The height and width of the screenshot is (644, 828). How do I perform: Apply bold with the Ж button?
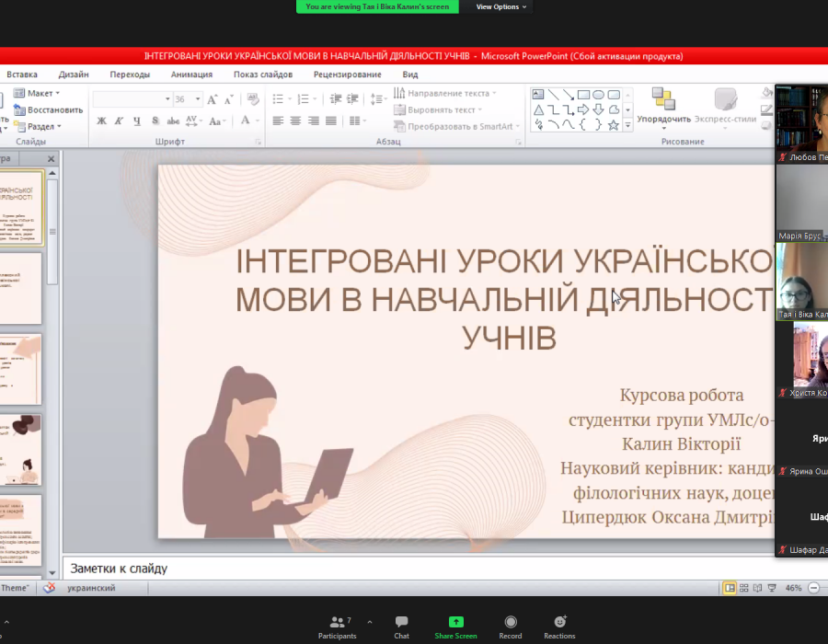[101, 121]
